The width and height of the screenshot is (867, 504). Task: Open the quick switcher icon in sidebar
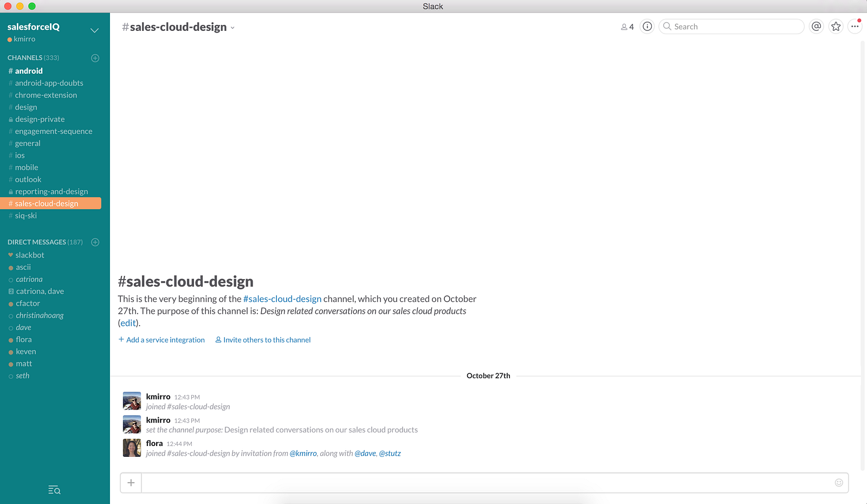54,490
